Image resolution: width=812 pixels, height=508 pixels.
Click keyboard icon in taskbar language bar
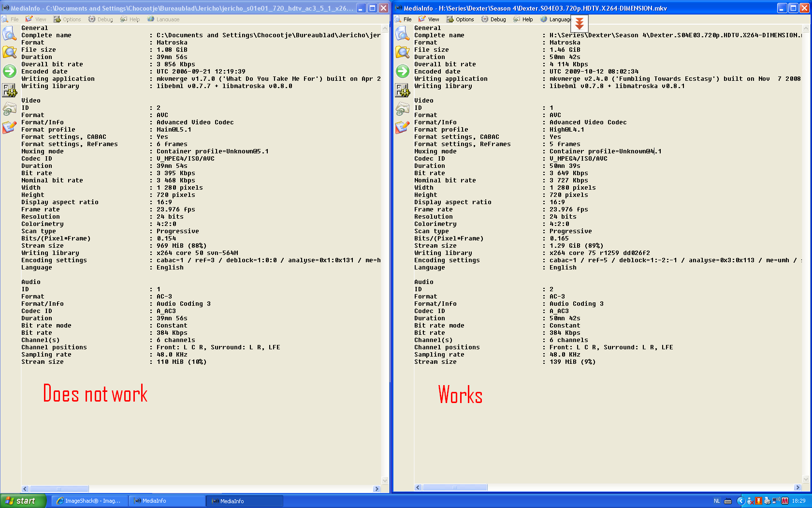(x=728, y=501)
